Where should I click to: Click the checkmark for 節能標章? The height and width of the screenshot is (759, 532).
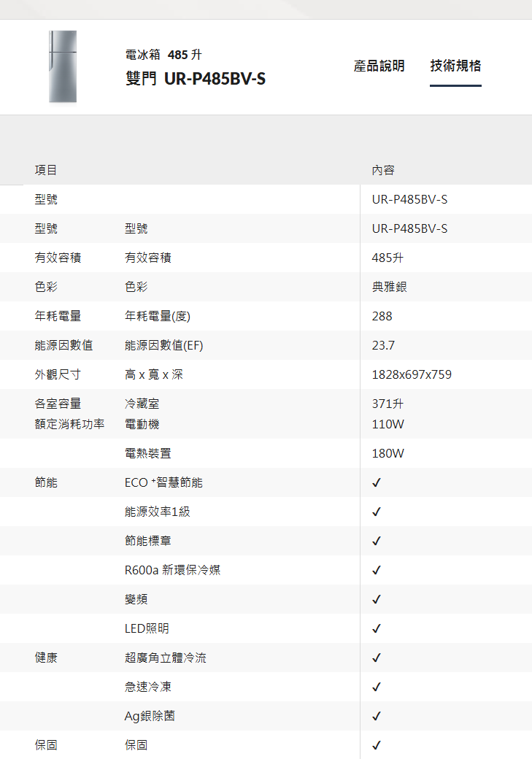376,541
